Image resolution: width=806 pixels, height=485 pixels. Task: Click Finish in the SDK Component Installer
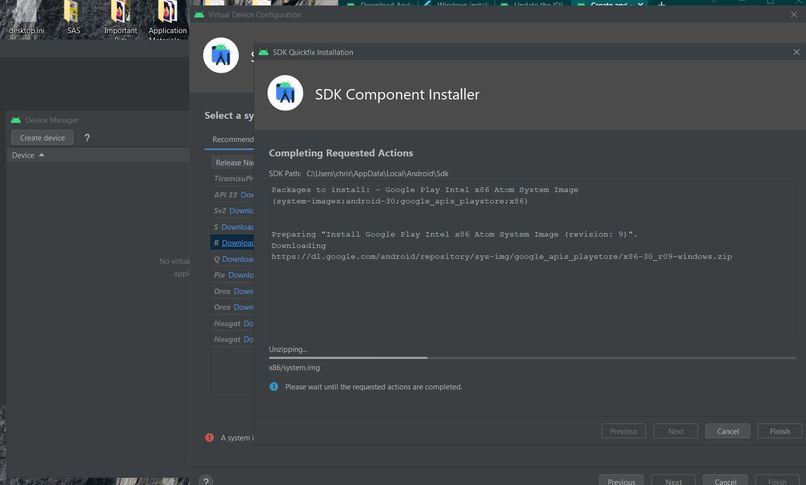click(779, 431)
